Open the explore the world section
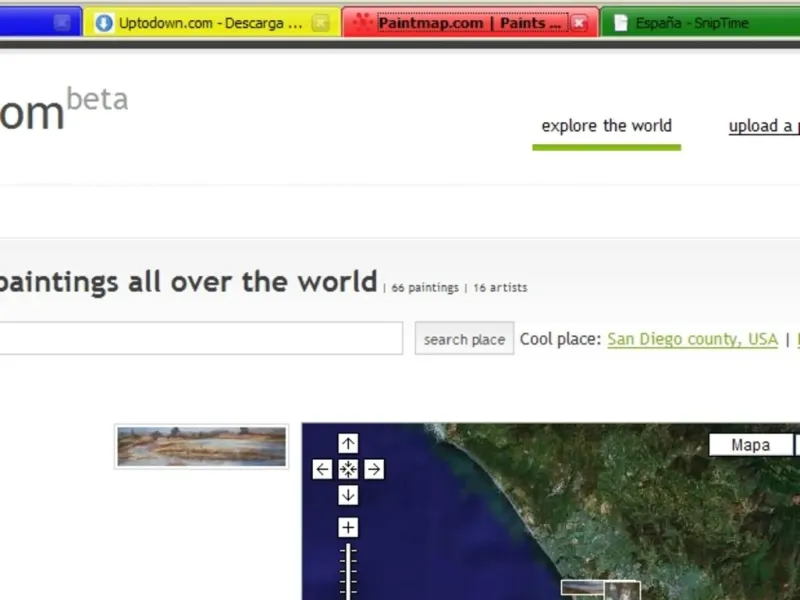Image resolution: width=800 pixels, height=600 pixels. click(x=606, y=126)
